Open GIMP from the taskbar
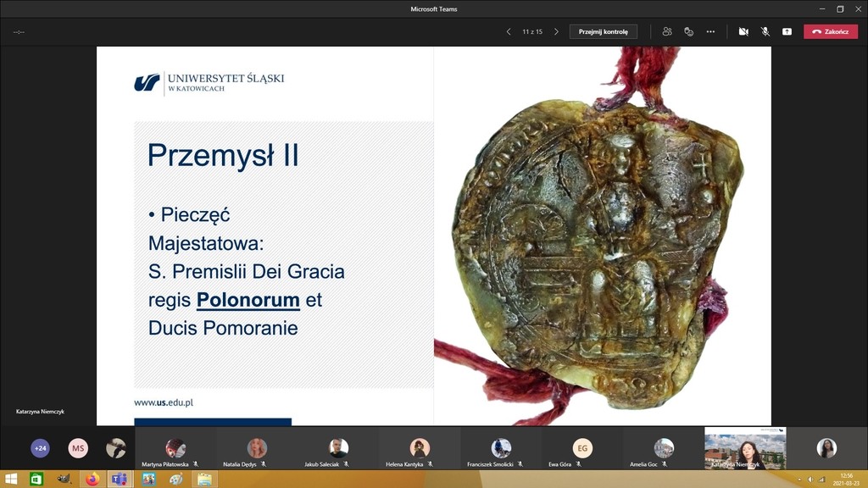This screenshot has width=868, height=488. coord(64,480)
